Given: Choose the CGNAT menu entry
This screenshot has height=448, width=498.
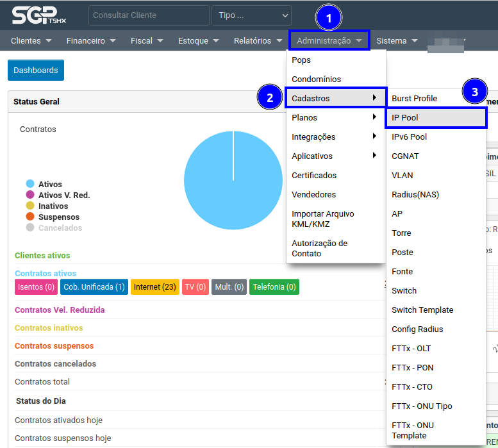Looking at the screenshot, I should tap(405, 156).
